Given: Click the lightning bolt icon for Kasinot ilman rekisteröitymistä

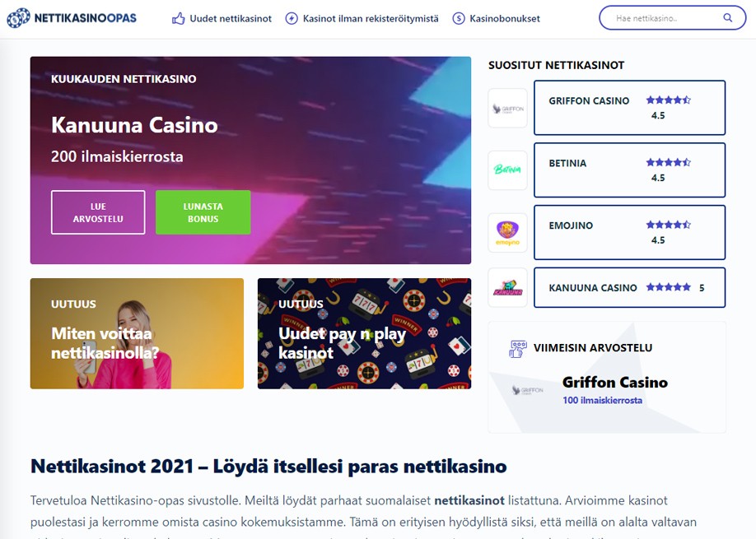Looking at the screenshot, I should pyautogui.click(x=292, y=19).
